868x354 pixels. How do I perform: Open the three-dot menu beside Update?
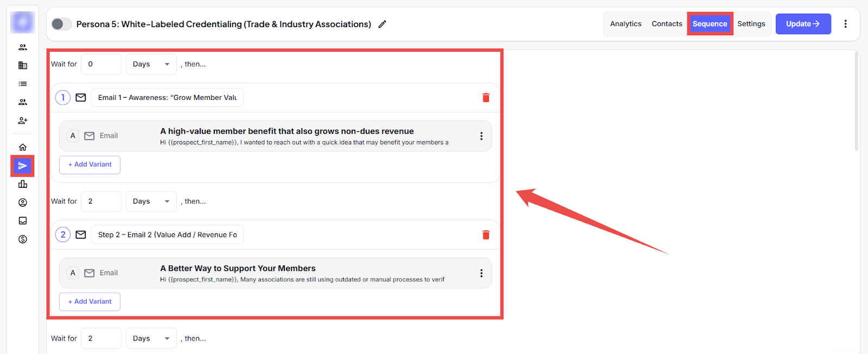[845, 24]
